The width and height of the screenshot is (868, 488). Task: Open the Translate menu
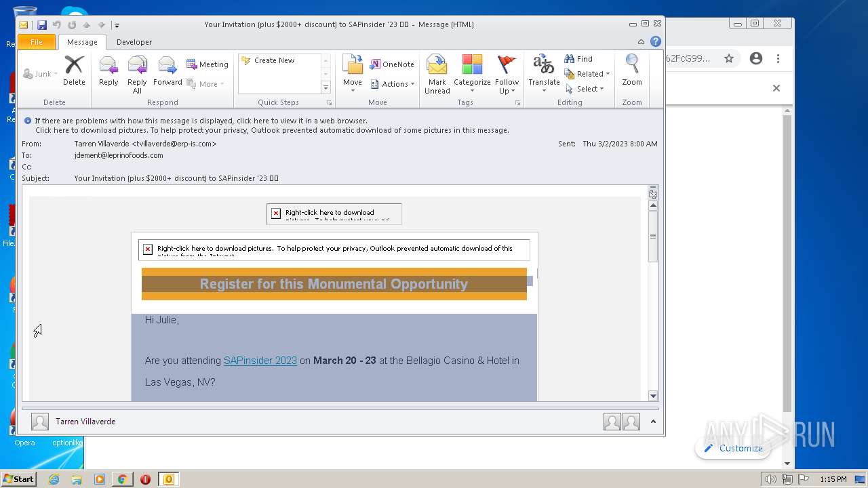(x=544, y=75)
